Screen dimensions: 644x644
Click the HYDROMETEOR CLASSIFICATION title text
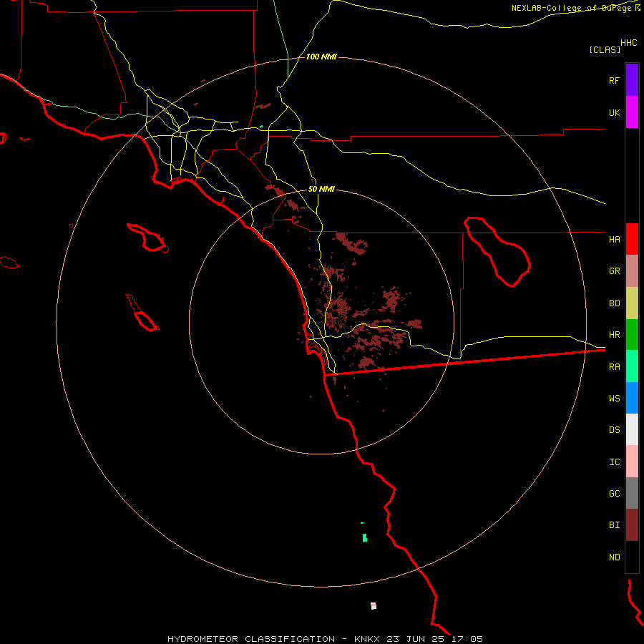click(251, 639)
